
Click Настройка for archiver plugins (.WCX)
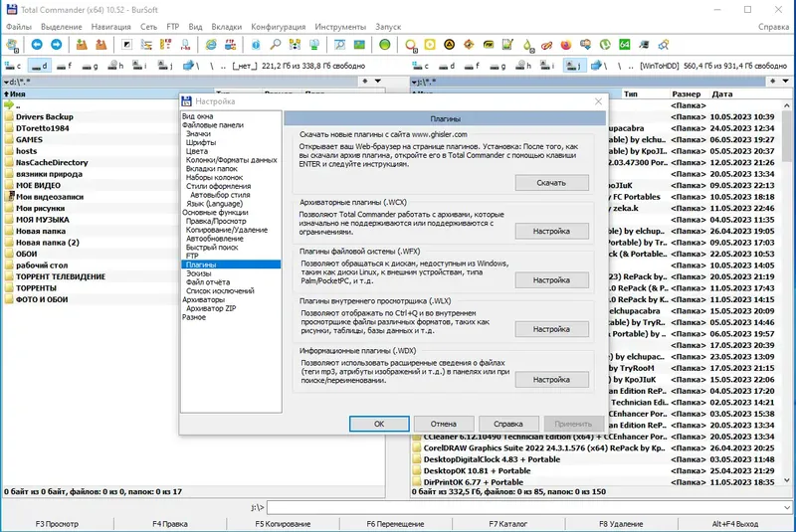tap(551, 231)
